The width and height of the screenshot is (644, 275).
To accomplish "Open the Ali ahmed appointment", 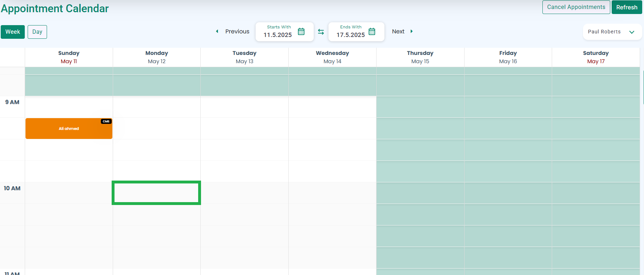I will pos(69,129).
